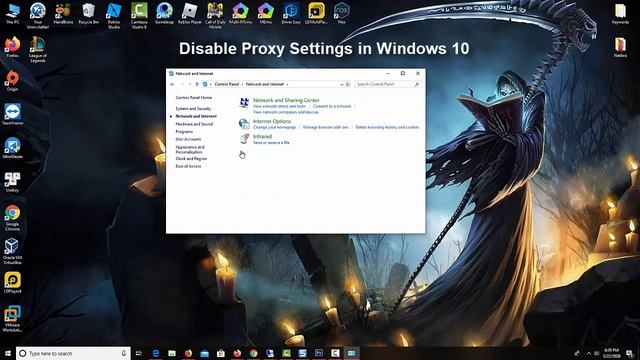Refresh the Control Panel address bar
Screen dimensions: 640x360
tap(348, 84)
